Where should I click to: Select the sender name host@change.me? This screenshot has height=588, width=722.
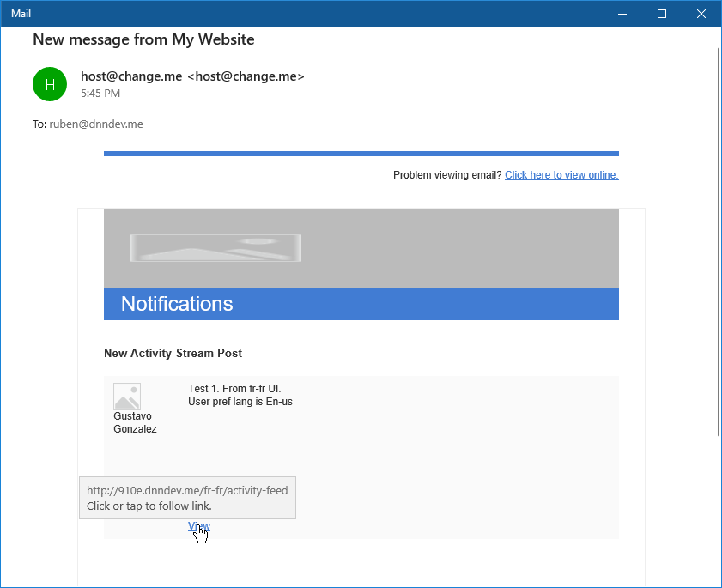(131, 76)
